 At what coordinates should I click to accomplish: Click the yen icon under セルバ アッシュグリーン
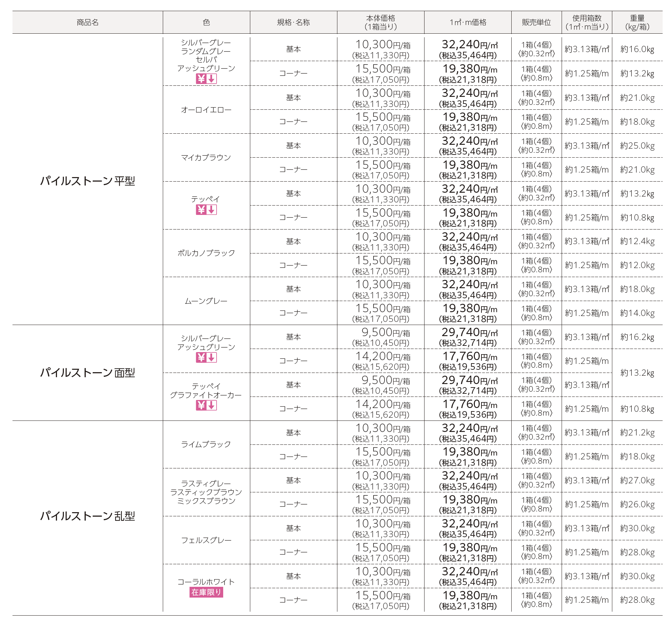(201, 79)
